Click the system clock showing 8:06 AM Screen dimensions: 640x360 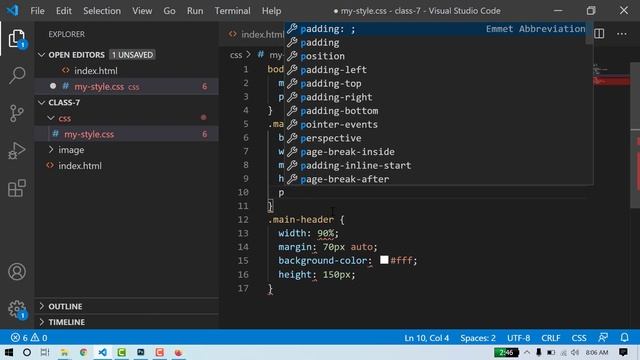click(x=596, y=352)
